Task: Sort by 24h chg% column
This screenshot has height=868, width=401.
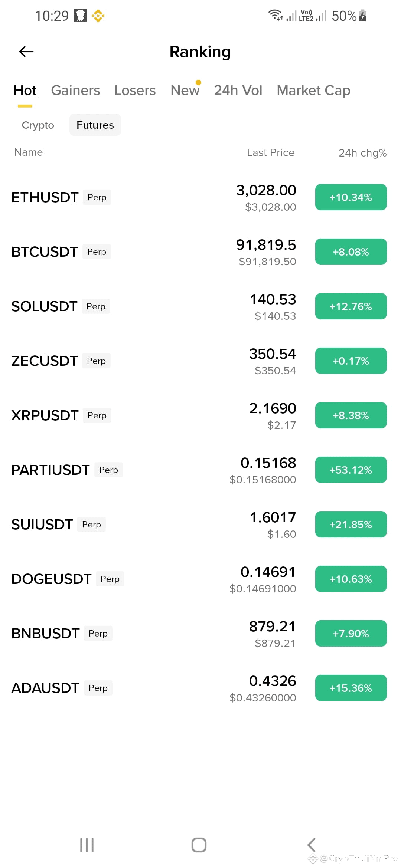Action: 362,153
